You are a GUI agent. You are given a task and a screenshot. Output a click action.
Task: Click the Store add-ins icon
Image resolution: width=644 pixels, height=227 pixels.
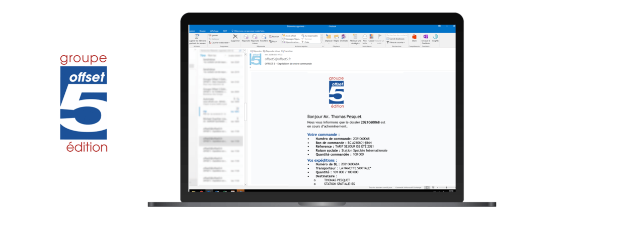coord(414,37)
